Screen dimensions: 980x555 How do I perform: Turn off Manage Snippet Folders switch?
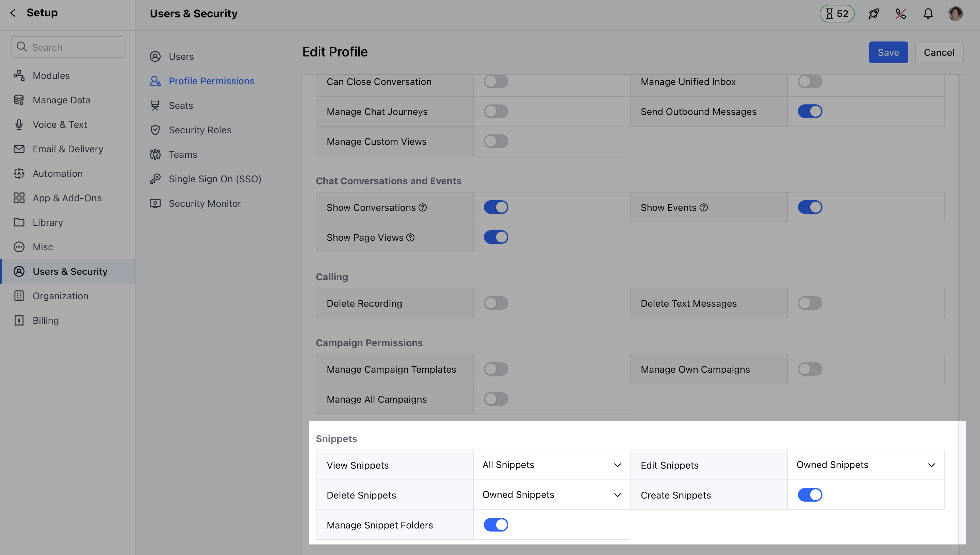click(496, 525)
